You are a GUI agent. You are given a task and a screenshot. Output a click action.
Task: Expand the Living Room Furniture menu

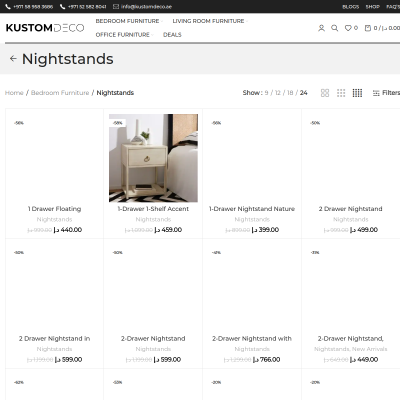(x=210, y=21)
